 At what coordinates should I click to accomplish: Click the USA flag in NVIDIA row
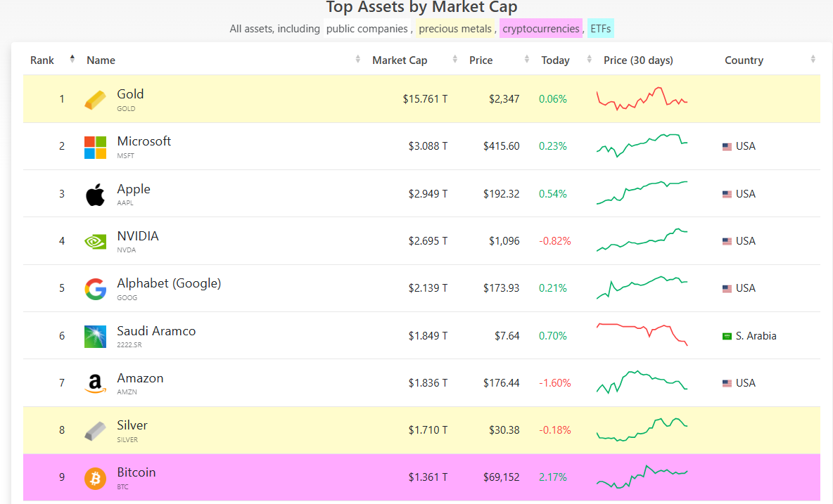tap(727, 241)
